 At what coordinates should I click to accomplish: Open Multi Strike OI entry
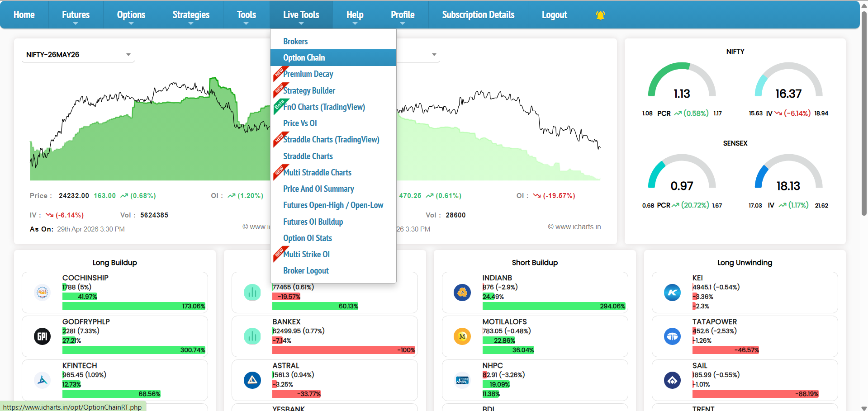[x=333, y=254]
